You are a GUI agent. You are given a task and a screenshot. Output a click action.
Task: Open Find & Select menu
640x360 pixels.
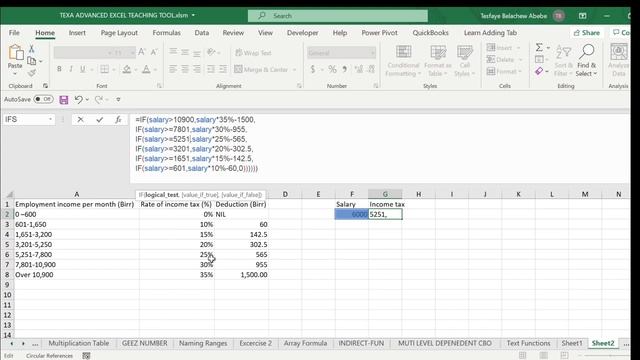click(587, 60)
